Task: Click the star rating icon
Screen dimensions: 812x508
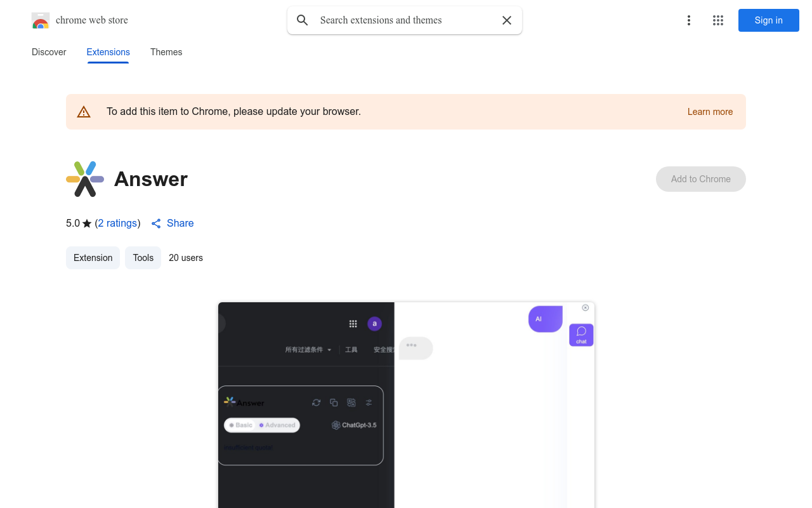Action: [87, 224]
